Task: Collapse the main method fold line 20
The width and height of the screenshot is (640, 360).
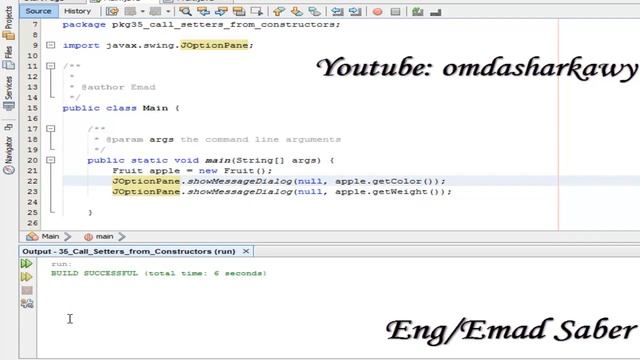Action: [x=51, y=160]
